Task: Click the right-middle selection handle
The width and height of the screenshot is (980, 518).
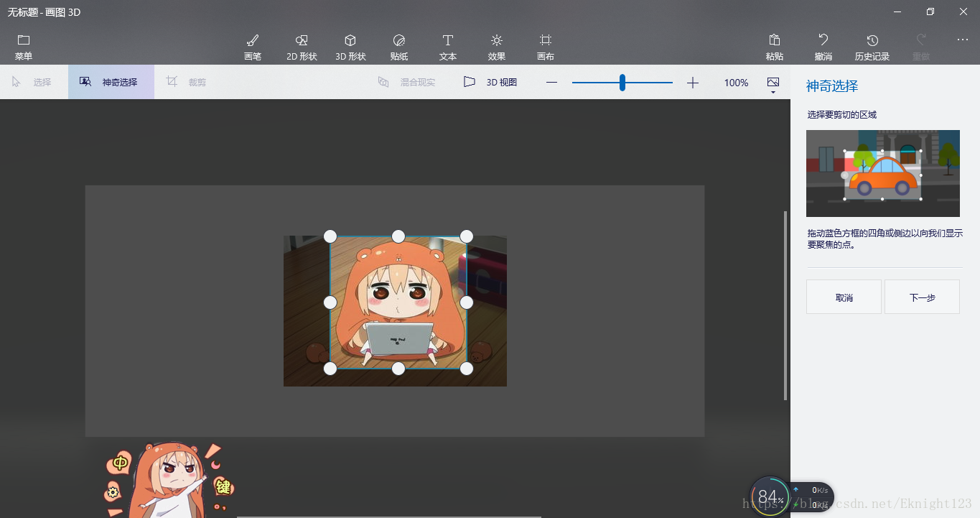Action: click(x=467, y=302)
